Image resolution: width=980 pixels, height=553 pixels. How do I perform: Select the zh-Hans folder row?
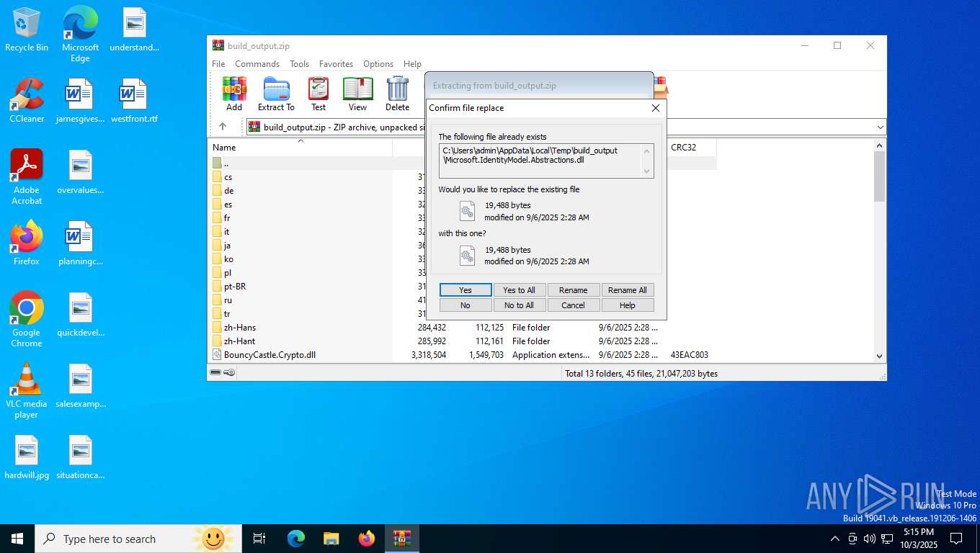tap(463, 328)
